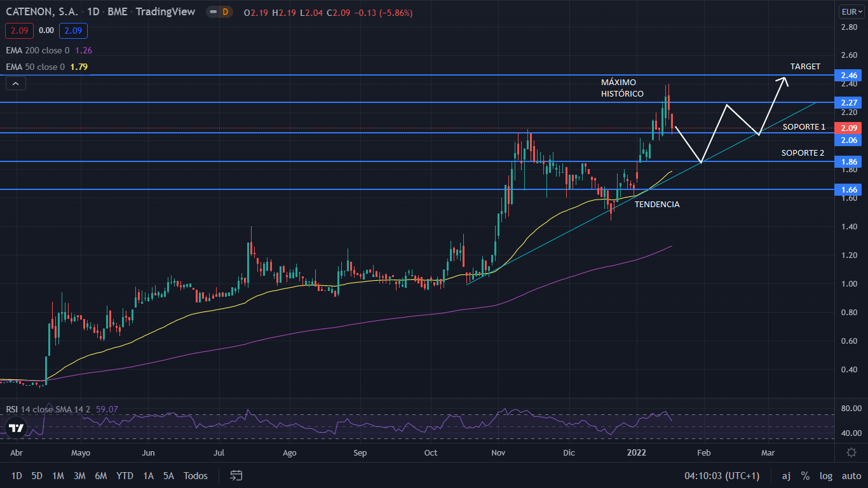
Task: Toggle the auto scale option
Action: click(851, 475)
